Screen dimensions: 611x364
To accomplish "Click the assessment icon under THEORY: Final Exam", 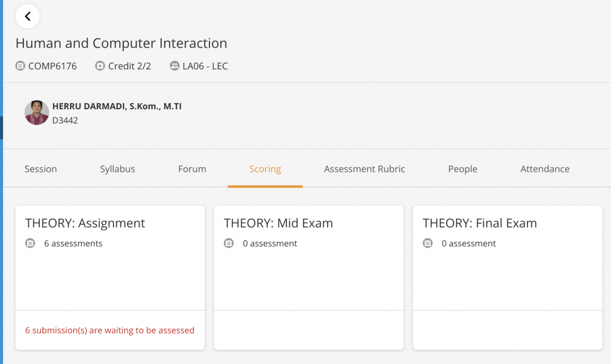I will point(427,243).
